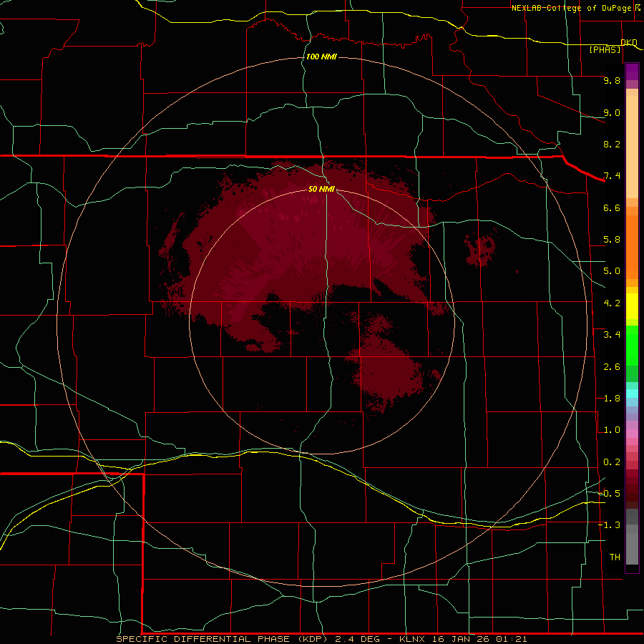Click the [PHAS] units label
The image size is (644, 644).
click(x=605, y=50)
